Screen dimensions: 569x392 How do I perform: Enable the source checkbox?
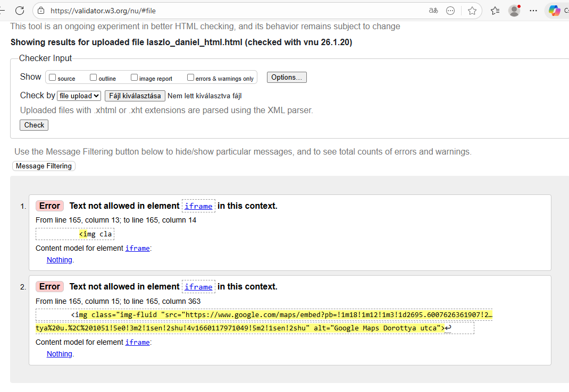tap(53, 78)
